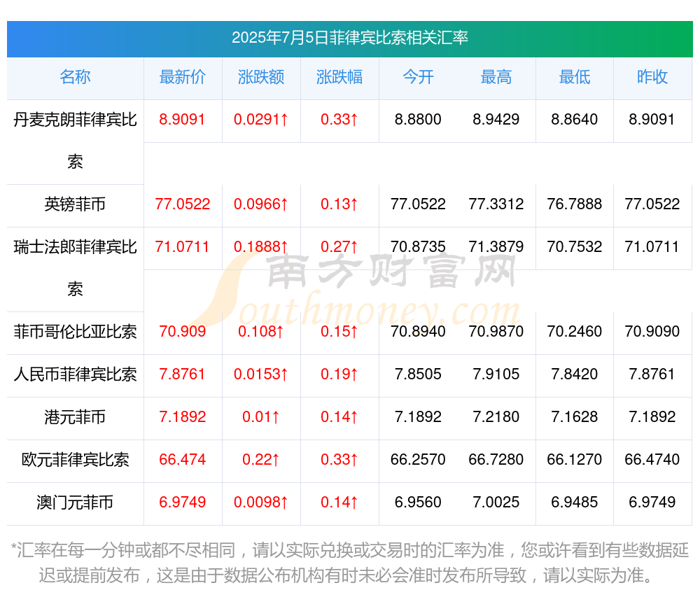Screen dimensions: 700x597
Task: Click the change percent 0.19↑
Action: click(x=339, y=374)
